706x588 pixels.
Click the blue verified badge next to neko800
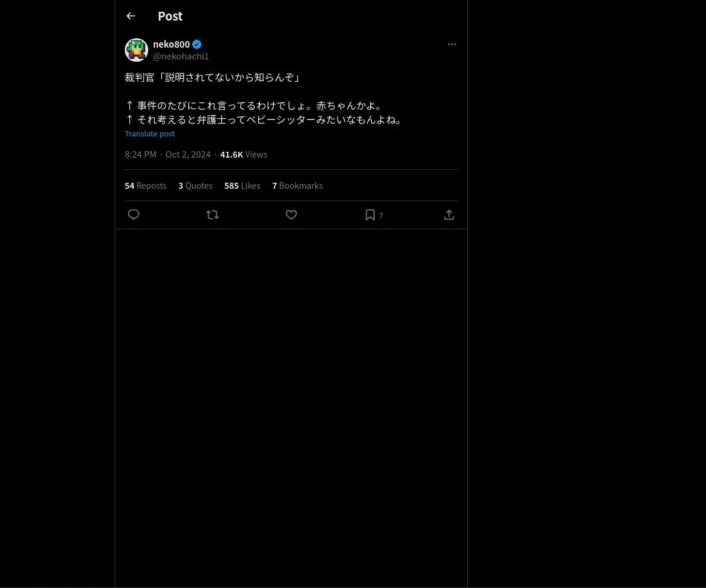pos(197,44)
